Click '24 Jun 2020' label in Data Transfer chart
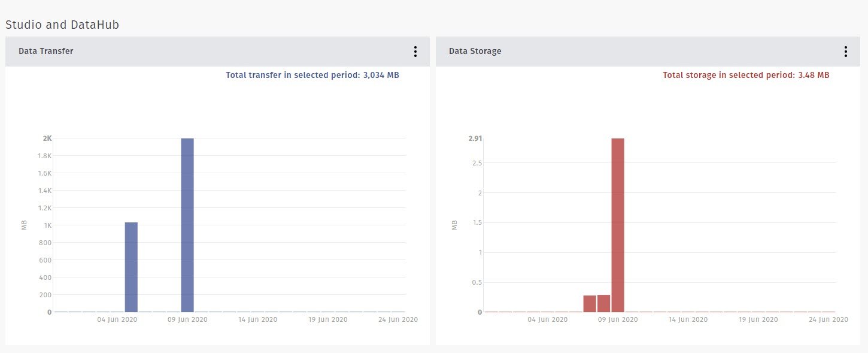The image size is (868, 353). pos(398,320)
